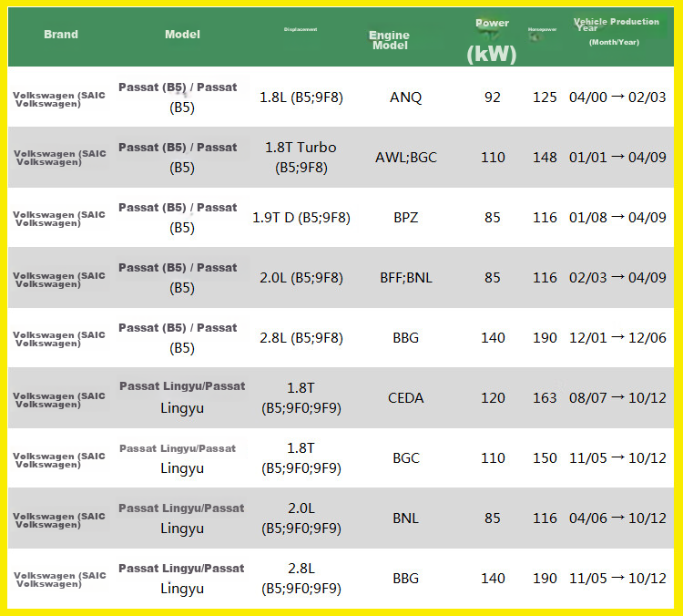The height and width of the screenshot is (616, 683).
Task: Click the BGC engine model in Lingyu row
Action: point(405,457)
